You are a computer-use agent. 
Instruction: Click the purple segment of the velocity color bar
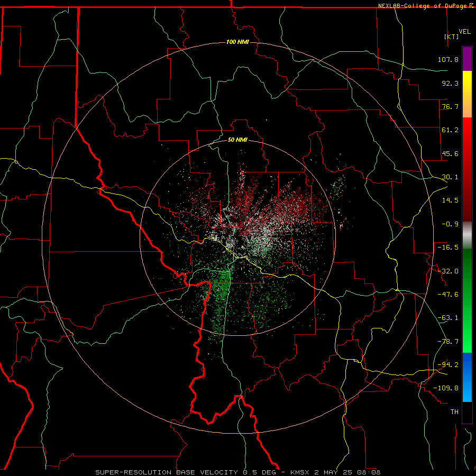click(467, 59)
